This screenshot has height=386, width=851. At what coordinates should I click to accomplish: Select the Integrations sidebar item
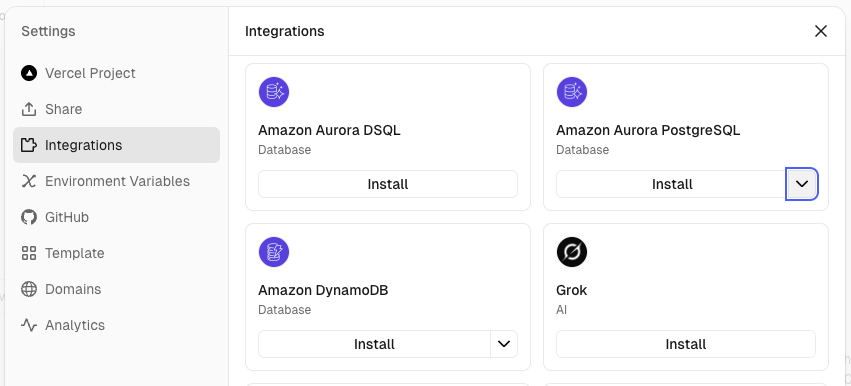click(x=116, y=145)
